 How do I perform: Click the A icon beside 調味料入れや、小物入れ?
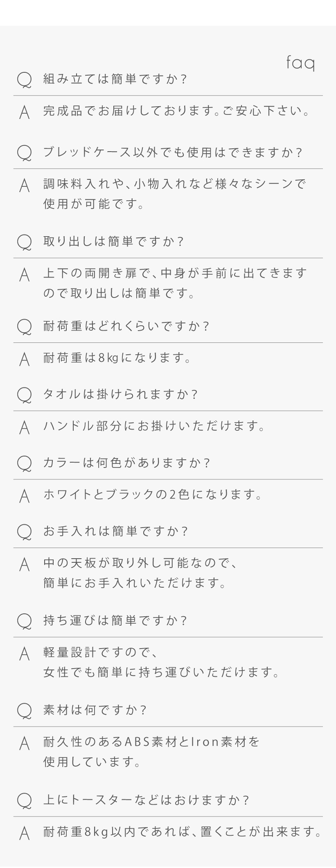click(25, 186)
